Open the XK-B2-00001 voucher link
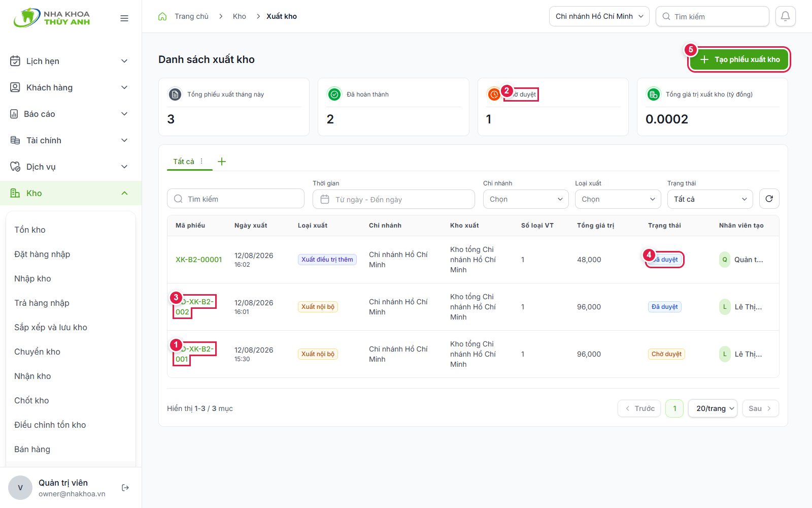 pyautogui.click(x=199, y=260)
